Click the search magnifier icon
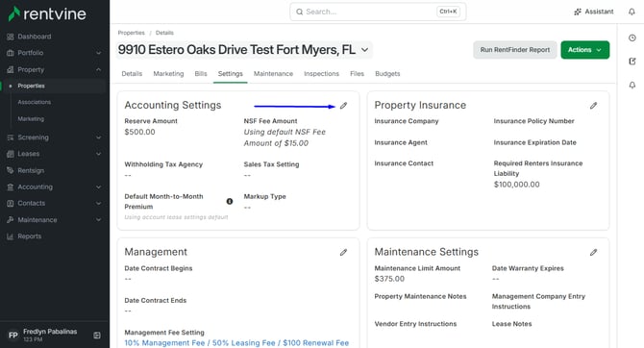The image size is (644, 348). tap(299, 12)
